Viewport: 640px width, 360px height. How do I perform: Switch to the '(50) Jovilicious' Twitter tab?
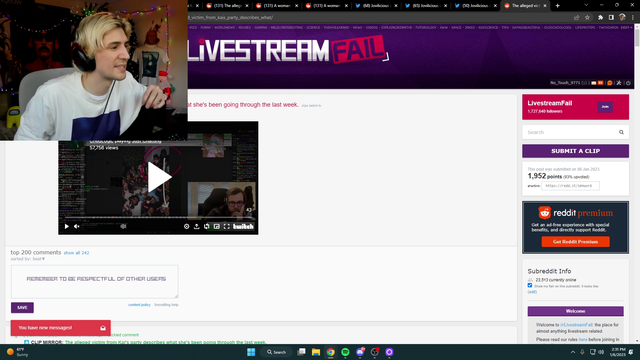click(x=476, y=6)
